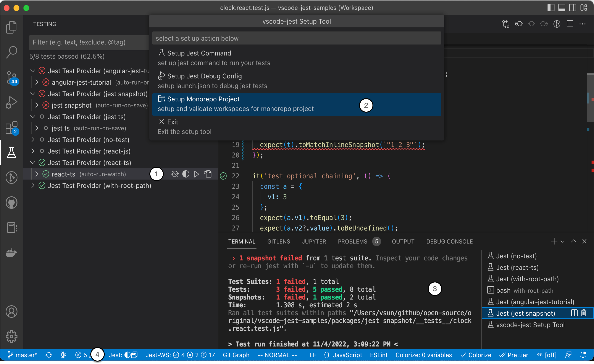Select Setup Jest Command option
This screenshot has width=594, height=364.
point(297,58)
